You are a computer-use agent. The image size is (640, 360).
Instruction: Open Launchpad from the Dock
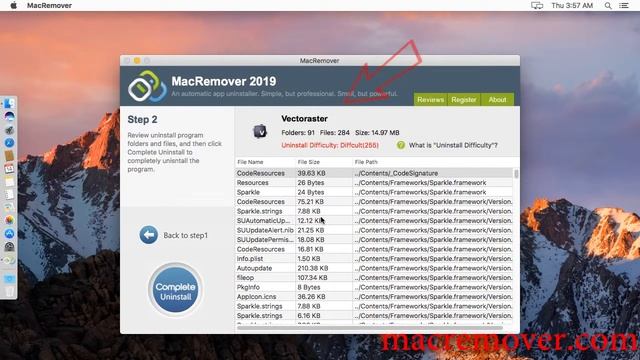[9, 130]
